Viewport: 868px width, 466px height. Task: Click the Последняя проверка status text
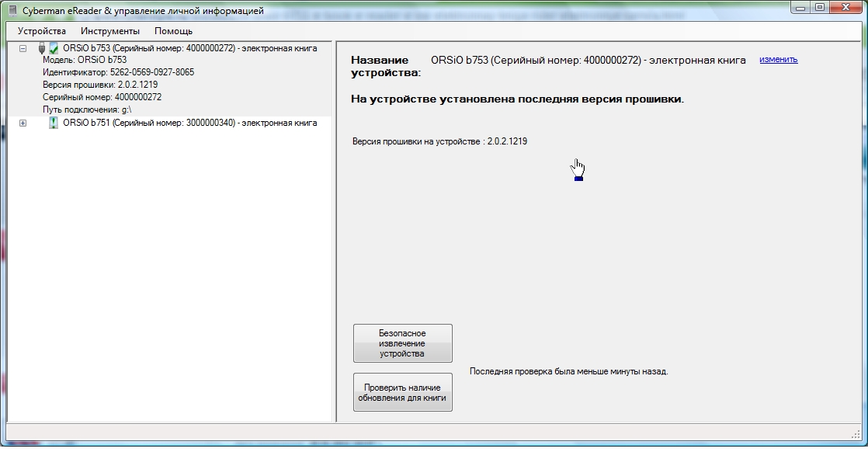568,371
